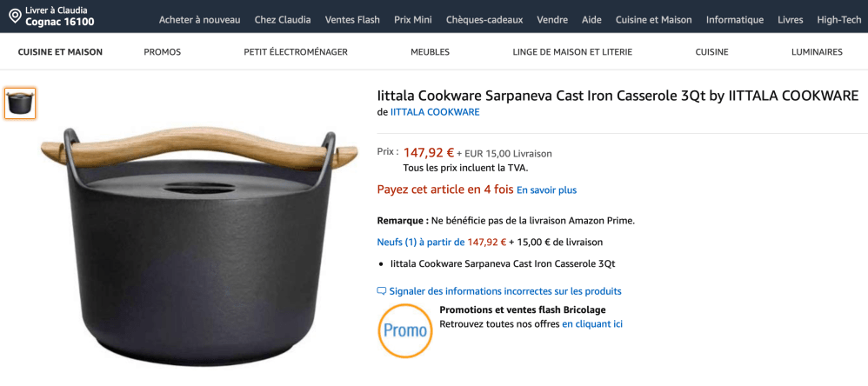Click the delivery location pin icon

[x=15, y=16]
